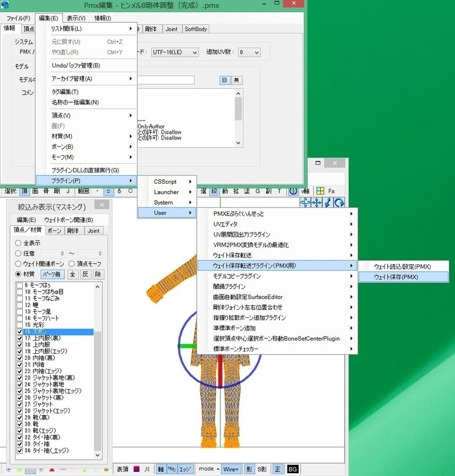
Task: Click the 日 Japanese language button
Action: tap(225, 80)
